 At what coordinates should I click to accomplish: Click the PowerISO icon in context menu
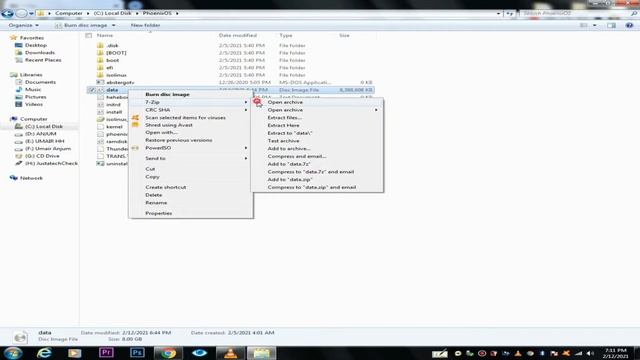coord(136,148)
